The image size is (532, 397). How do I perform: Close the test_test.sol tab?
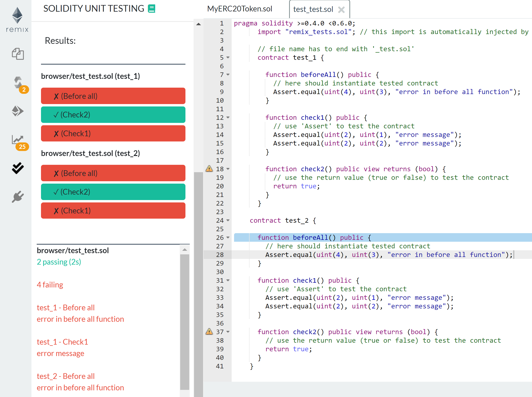tap(341, 10)
